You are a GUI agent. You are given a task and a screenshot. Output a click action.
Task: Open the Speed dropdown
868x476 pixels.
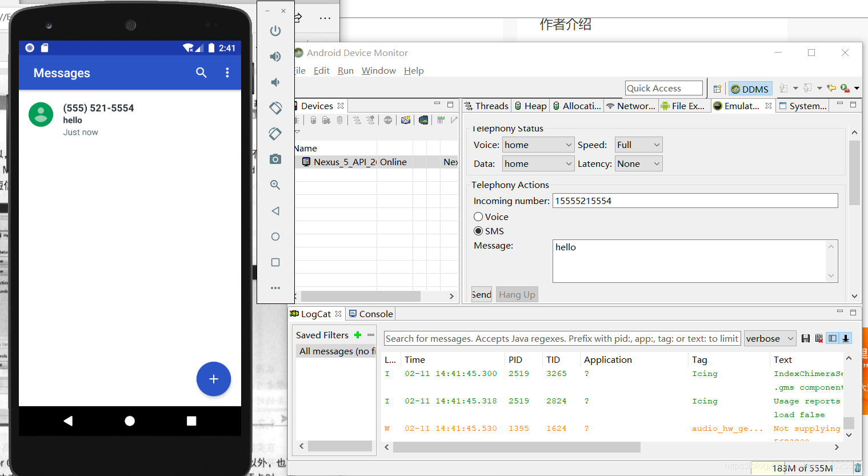[x=638, y=145]
